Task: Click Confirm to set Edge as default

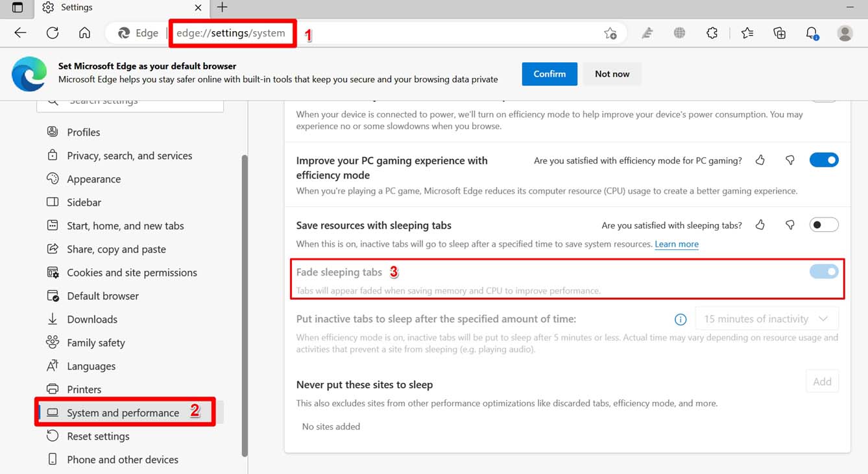Action: click(549, 73)
